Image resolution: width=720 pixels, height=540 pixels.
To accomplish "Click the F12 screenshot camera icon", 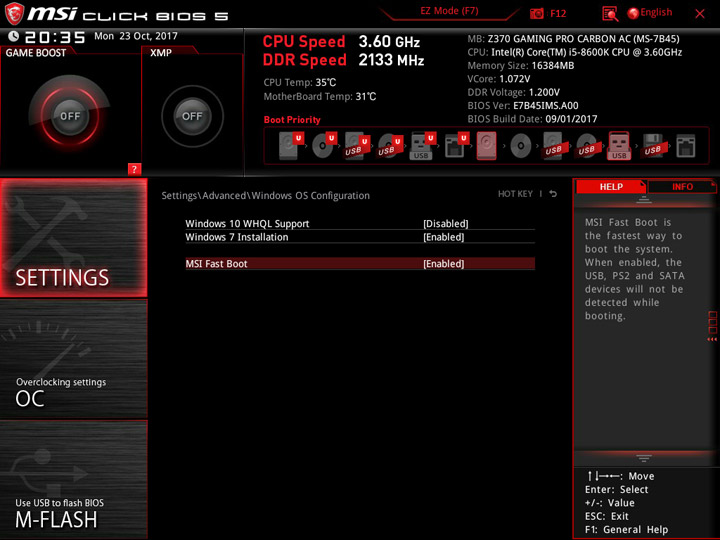I will pyautogui.click(x=536, y=13).
